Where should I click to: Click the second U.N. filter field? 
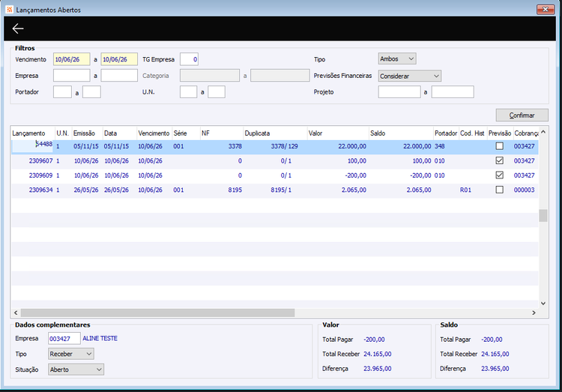point(217,91)
